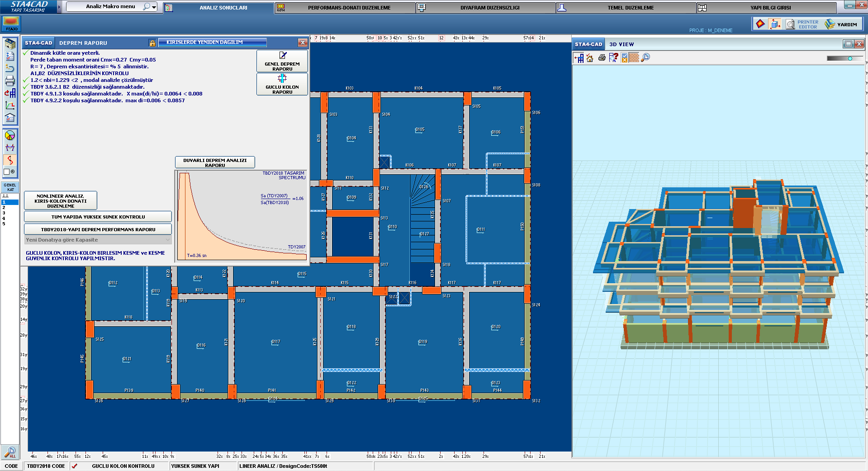
Task: Expand the arrow next to STA4CAD logo
Action: (x=59, y=7)
